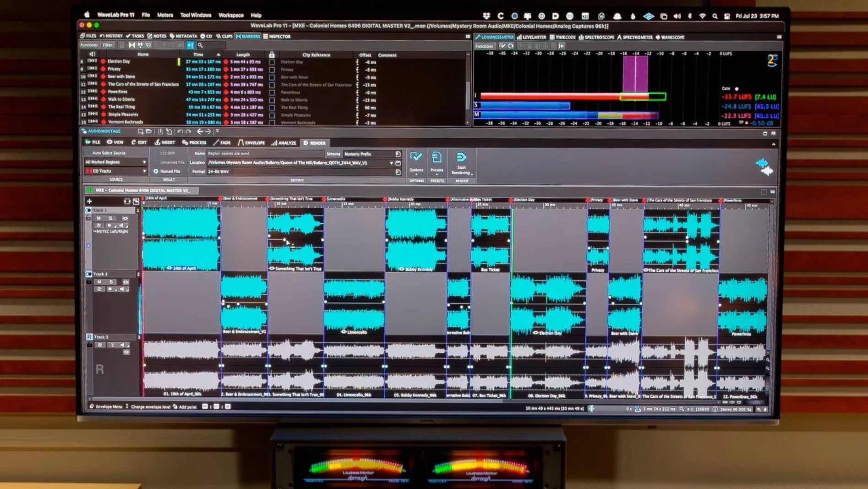Switch to the Analyze ribbon tab

pyautogui.click(x=284, y=143)
